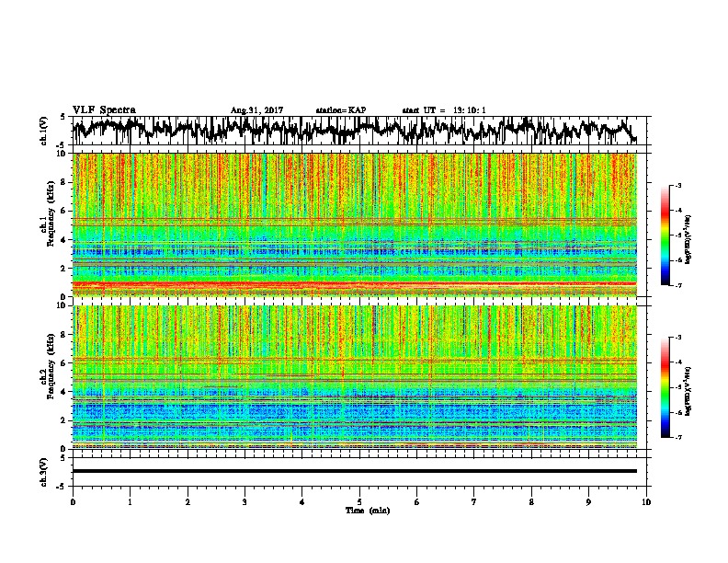The width and height of the screenshot is (728, 563).
Task: Click the '2' kHz tick on ch.2 frequency axis
Action: (x=64, y=420)
